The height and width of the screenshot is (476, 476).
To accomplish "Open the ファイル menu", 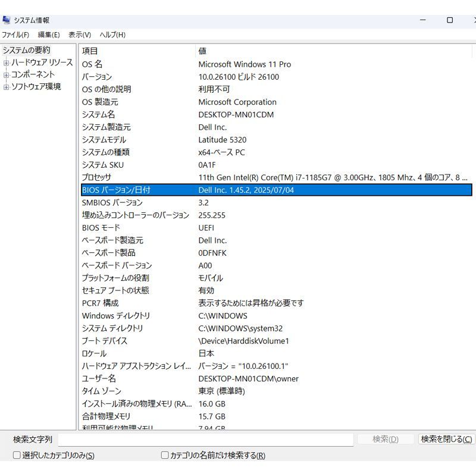I will (15, 35).
